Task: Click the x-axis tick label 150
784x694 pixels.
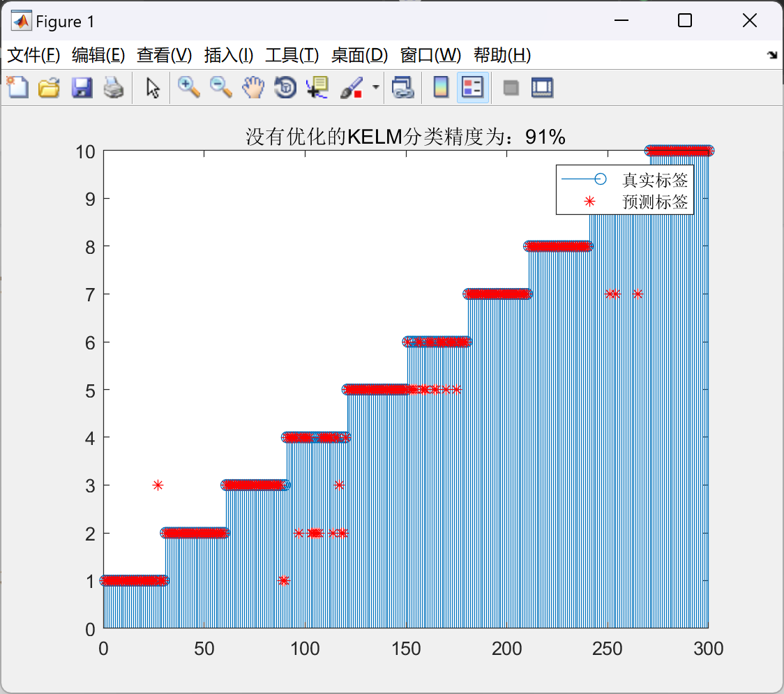Action: (x=406, y=649)
